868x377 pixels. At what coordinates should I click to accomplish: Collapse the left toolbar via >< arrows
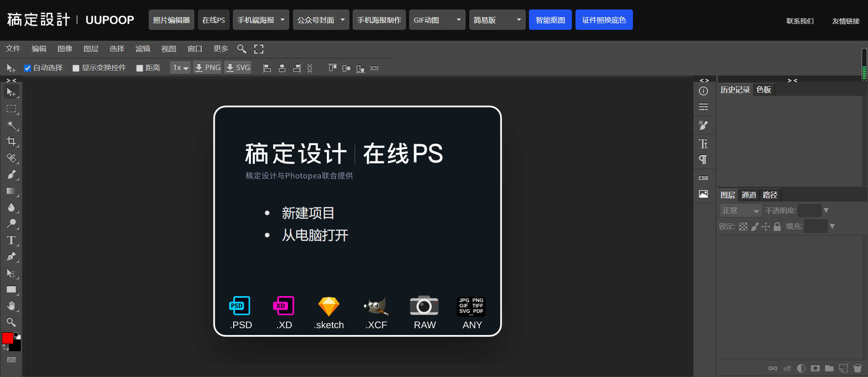pyautogui.click(x=11, y=80)
